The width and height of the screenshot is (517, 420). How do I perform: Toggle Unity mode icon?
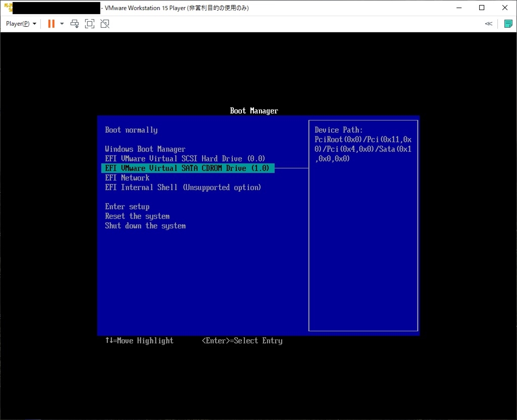(105, 24)
